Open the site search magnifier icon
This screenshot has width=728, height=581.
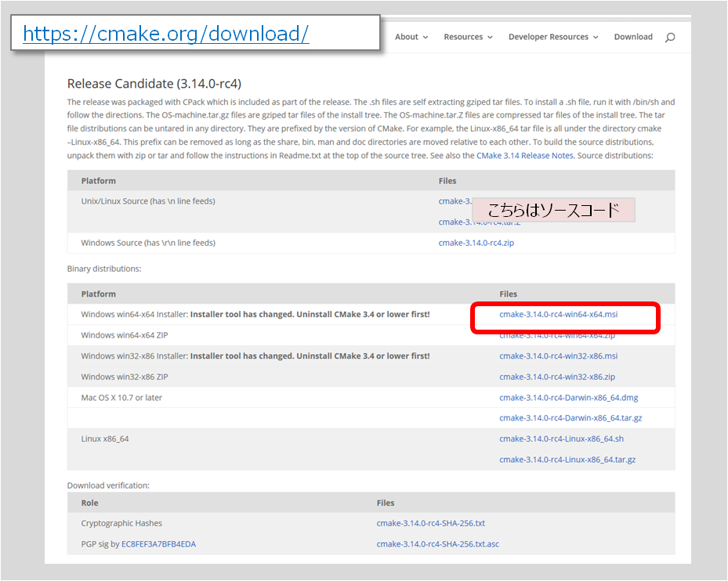669,37
